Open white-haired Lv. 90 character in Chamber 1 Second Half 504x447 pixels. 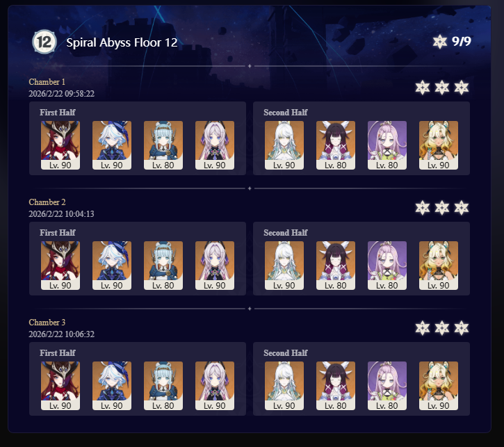(284, 145)
